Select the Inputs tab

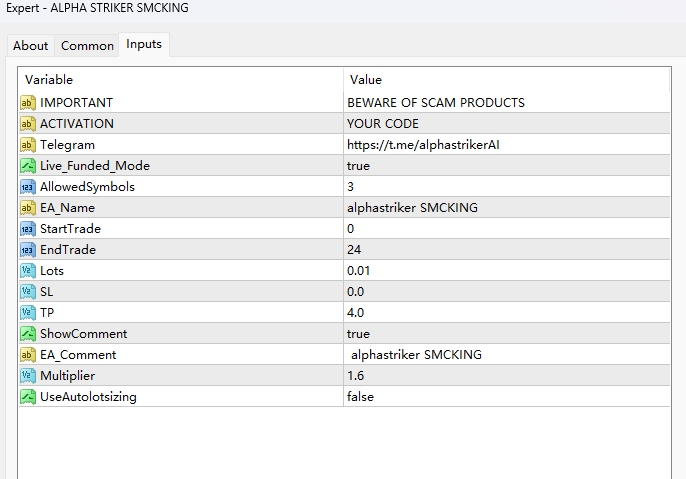(144, 44)
